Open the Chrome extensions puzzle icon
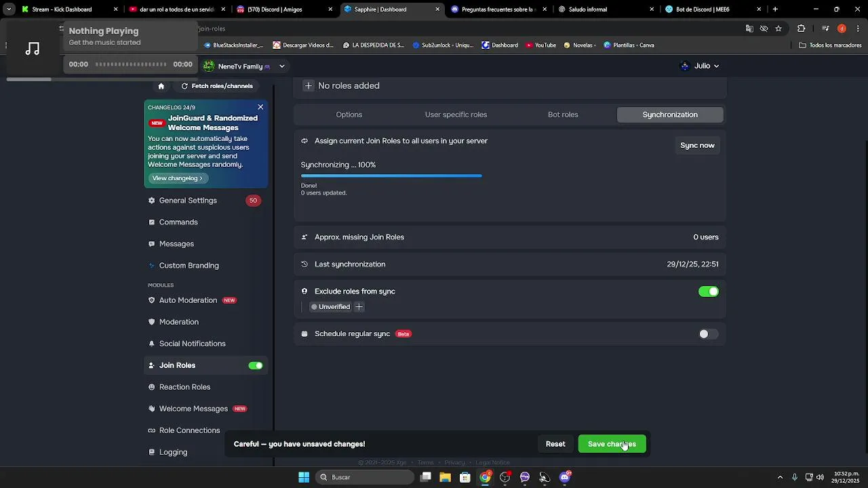868x488 pixels. (x=802, y=28)
